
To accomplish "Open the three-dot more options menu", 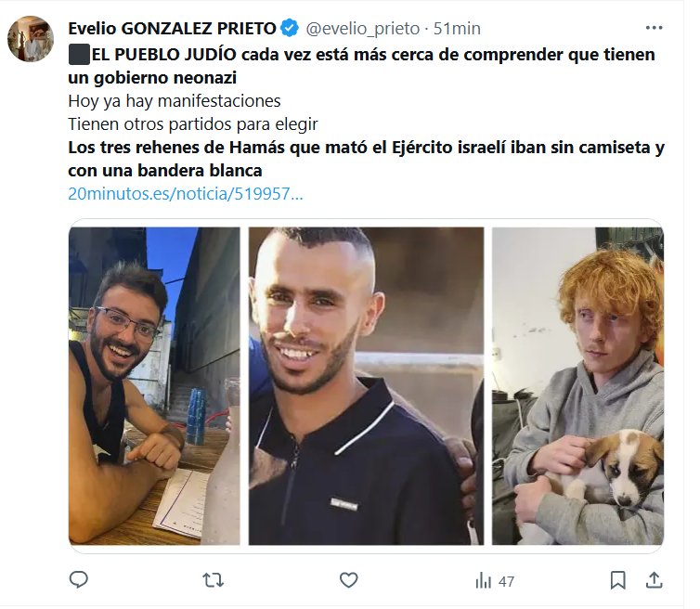I will [x=654, y=28].
